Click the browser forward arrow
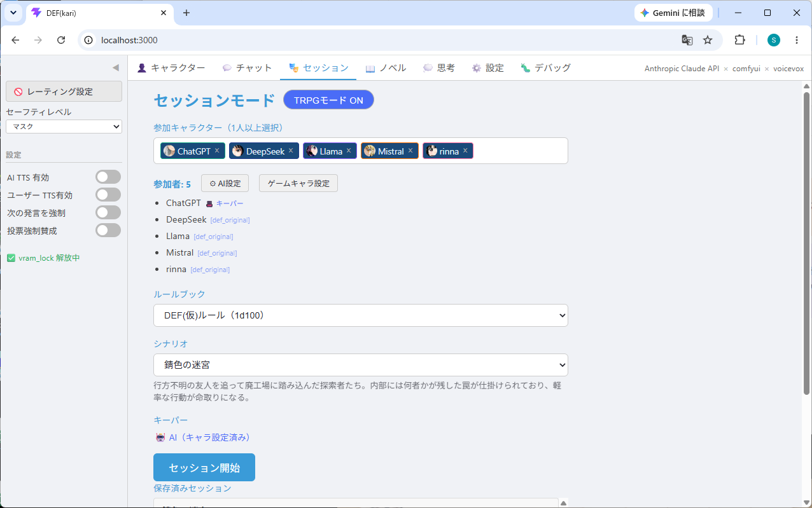This screenshot has height=508, width=812. [38, 40]
